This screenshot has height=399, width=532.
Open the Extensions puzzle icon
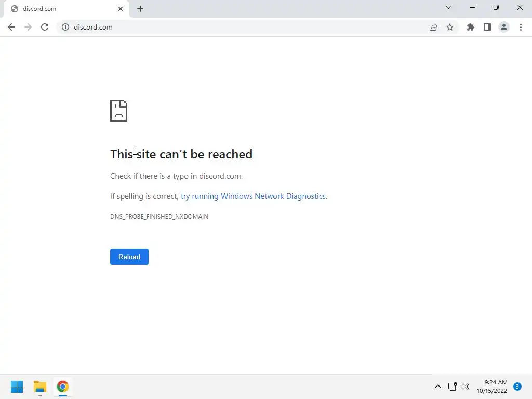(x=470, y=27)
